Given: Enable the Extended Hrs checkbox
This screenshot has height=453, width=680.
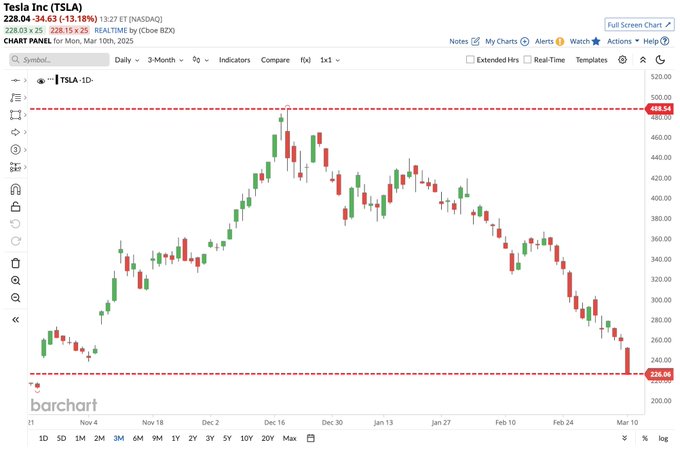Looking at the screenshot, I should coord(470,59).
